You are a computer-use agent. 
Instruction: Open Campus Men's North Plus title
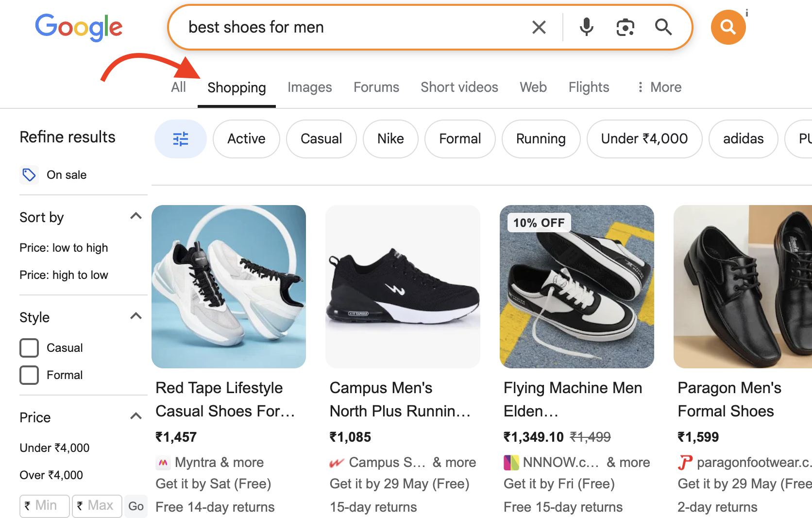click(x=400, y=399)
